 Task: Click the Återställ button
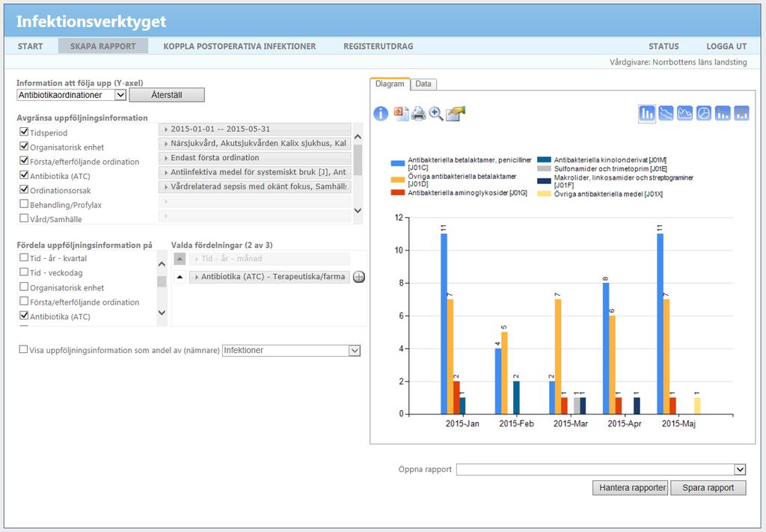tap(167, 95)
